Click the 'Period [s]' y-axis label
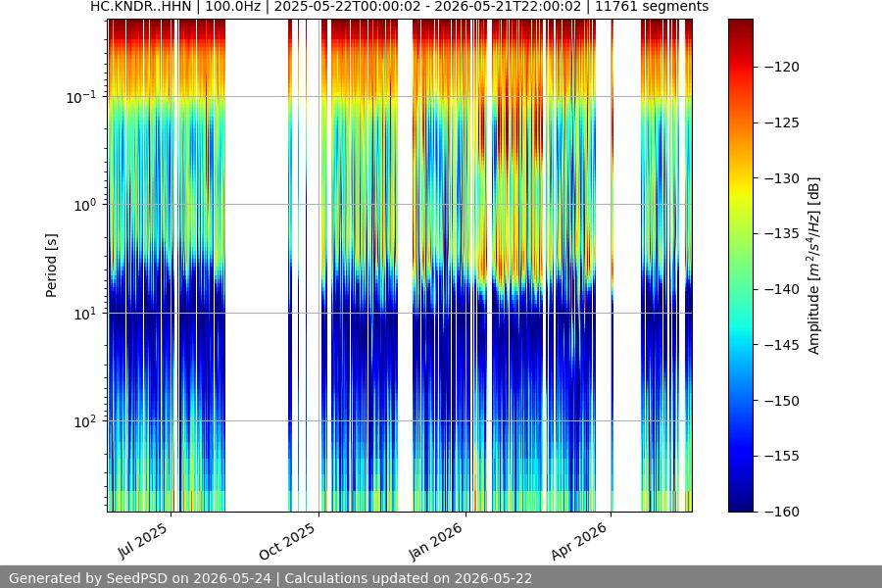882x588 pixels. coord(51,266)
